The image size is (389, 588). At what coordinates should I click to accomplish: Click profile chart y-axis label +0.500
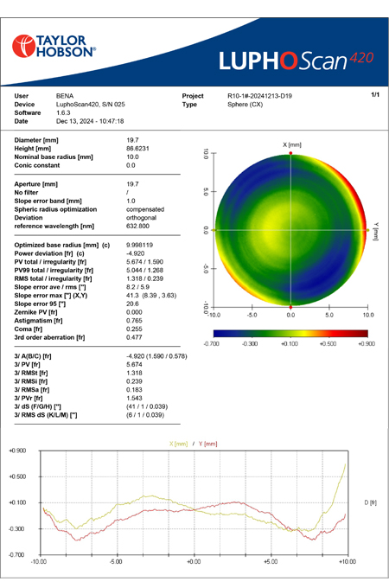click(x=17, y=476)
